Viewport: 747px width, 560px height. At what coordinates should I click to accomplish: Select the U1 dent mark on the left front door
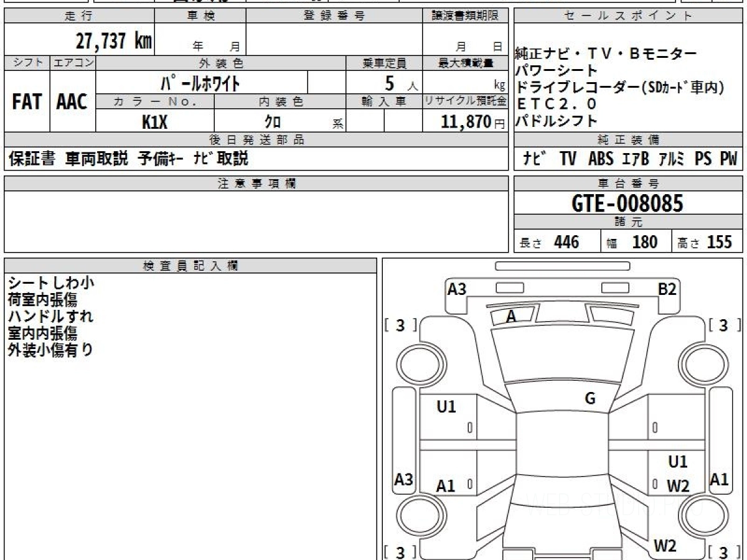pyautogui.click(x=446, y=407)
